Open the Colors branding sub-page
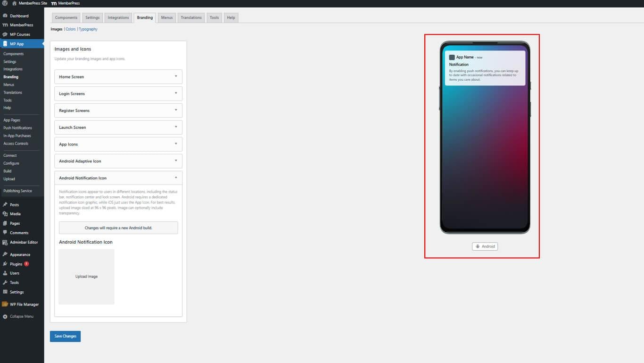Viewport: 644px width, 363px height. coord(71,29)
